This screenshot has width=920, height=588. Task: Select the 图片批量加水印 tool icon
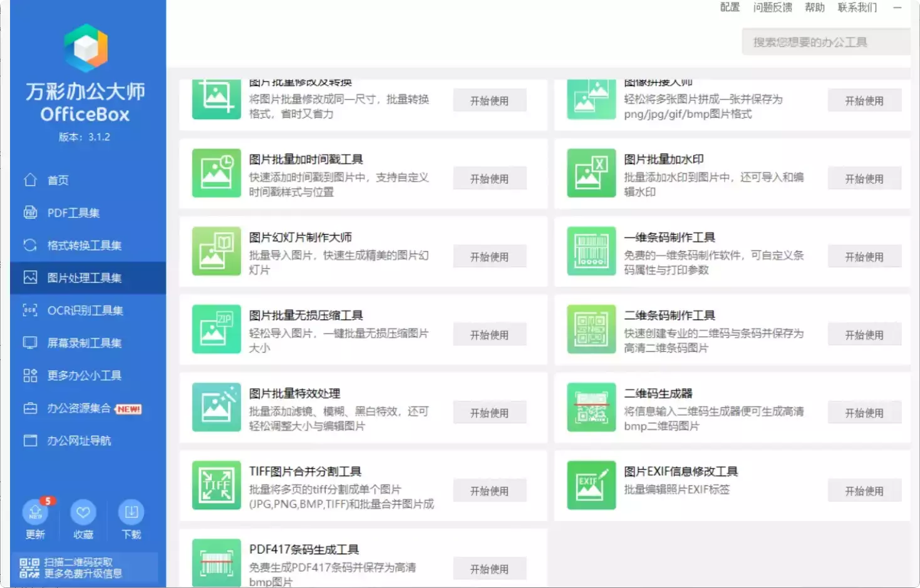[x=591, y=173]
